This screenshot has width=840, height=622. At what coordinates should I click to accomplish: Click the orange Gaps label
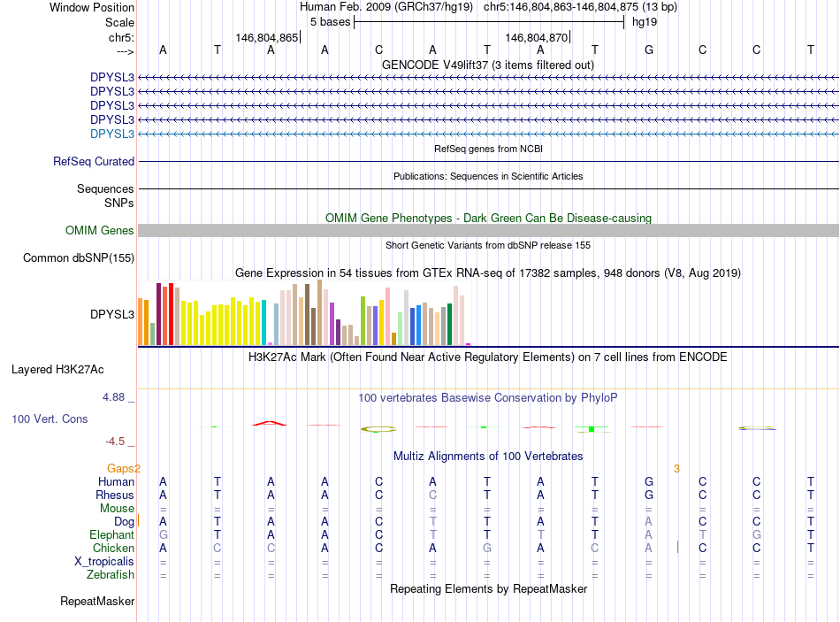click(x=120, y=469)
